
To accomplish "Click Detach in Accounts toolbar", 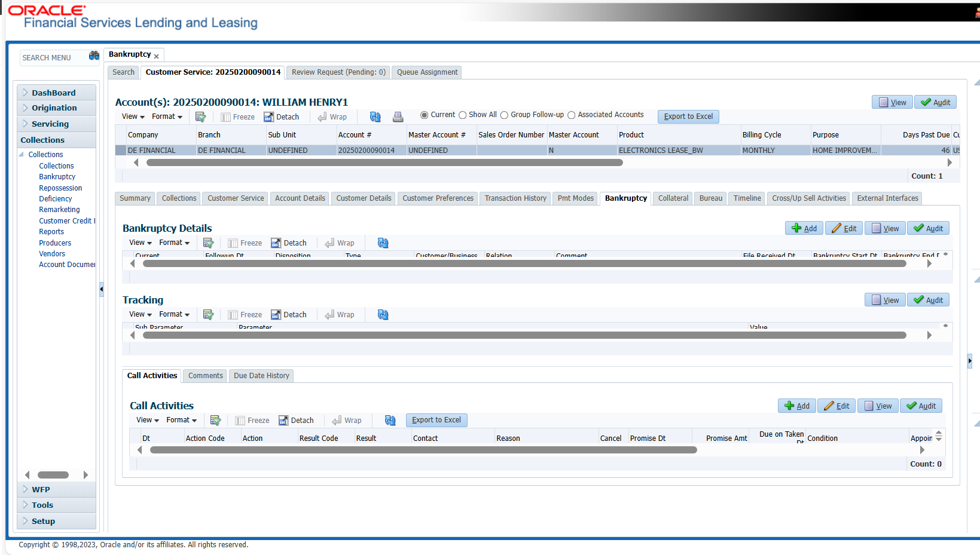I will [x=281, y=117].
